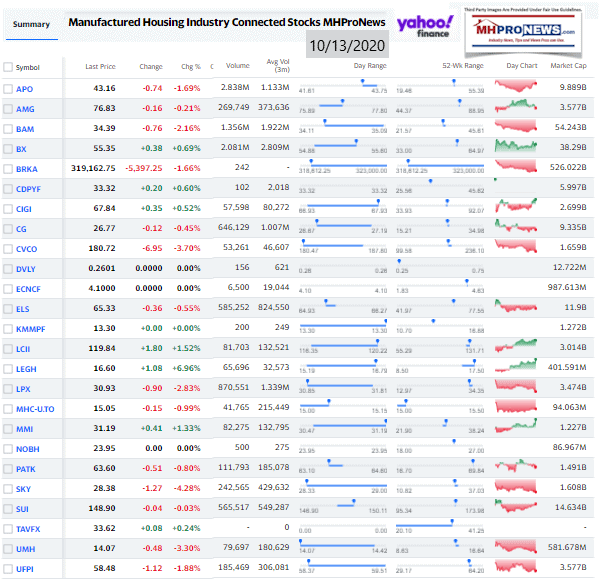Viewport: 601px width, 587px height.
Task: Tick the checkbox next to BRKA
Action: click(x=8, y=169)
